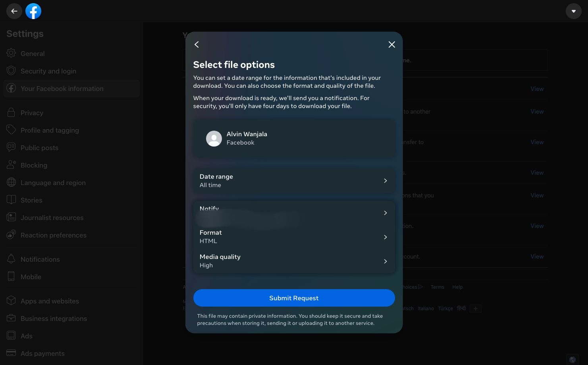588x365 pixels.
Task: Open the Privacy settings section
Action: (32, 113)
